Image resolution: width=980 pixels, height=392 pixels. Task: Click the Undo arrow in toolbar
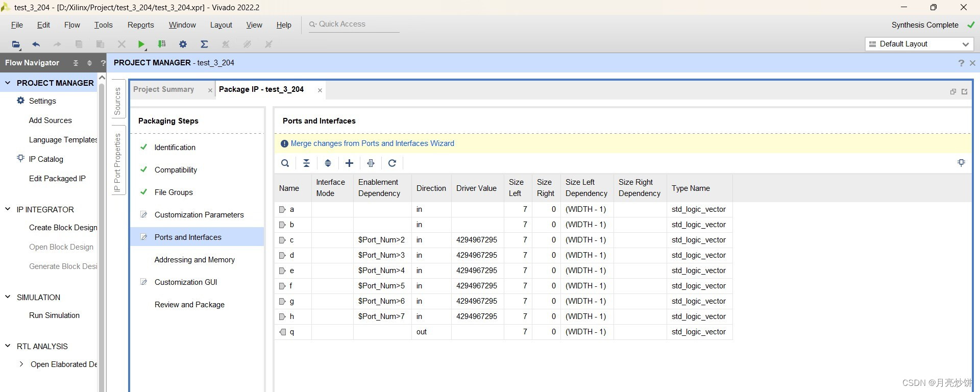(36, 44)
